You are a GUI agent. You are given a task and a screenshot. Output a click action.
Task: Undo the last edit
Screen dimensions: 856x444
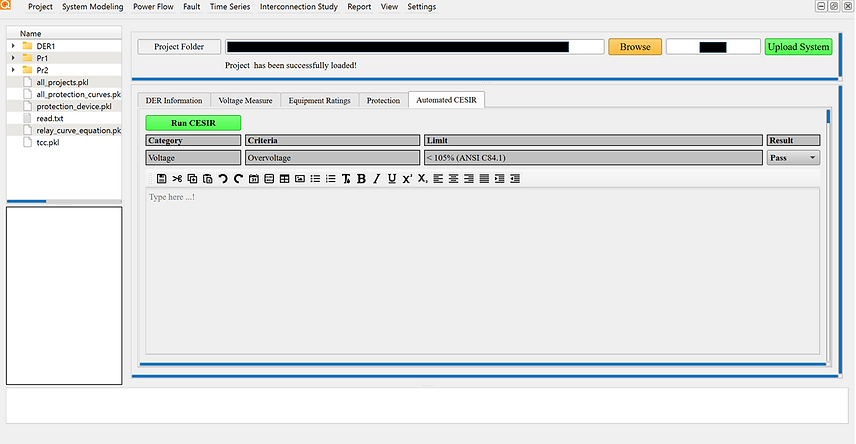[223, 179]
